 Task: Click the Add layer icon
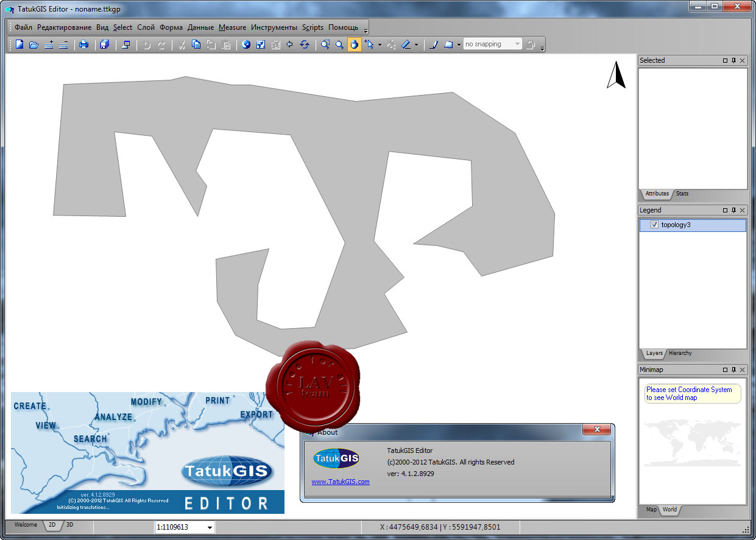[49, 44]
